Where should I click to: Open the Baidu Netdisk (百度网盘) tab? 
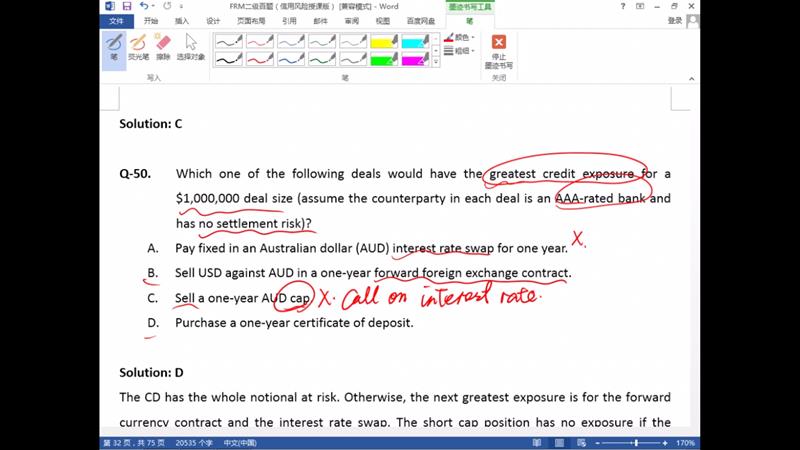421,21
